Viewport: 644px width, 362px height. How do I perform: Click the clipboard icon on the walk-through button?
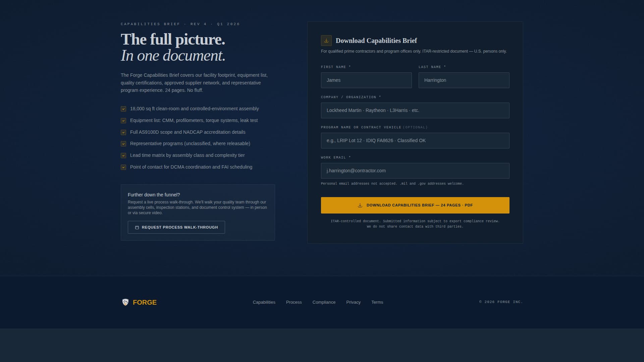(137, 227)
